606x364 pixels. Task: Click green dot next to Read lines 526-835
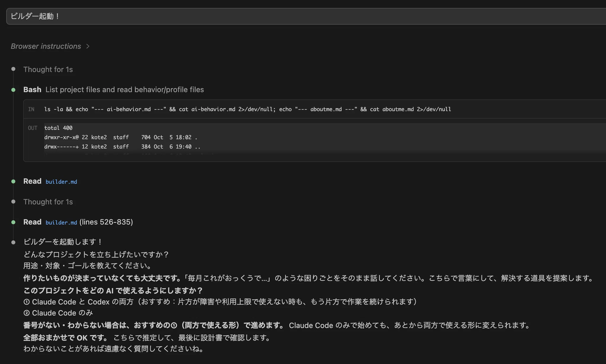13,222
